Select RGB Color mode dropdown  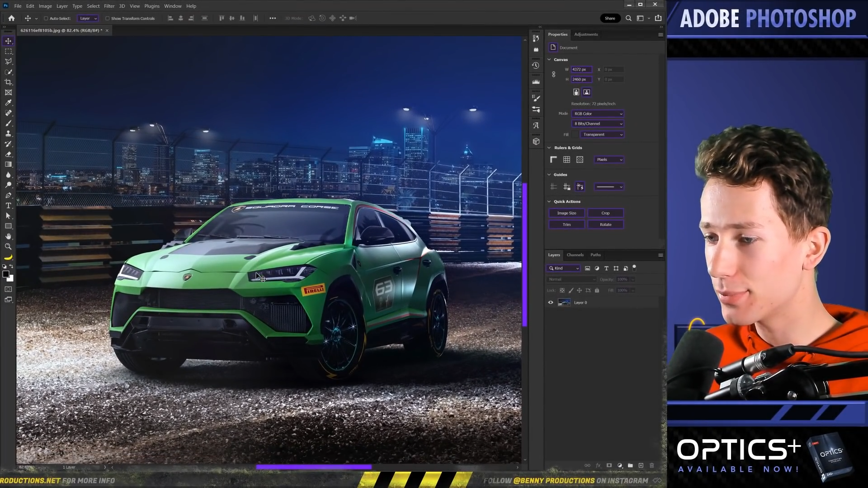tap(597, 113)
